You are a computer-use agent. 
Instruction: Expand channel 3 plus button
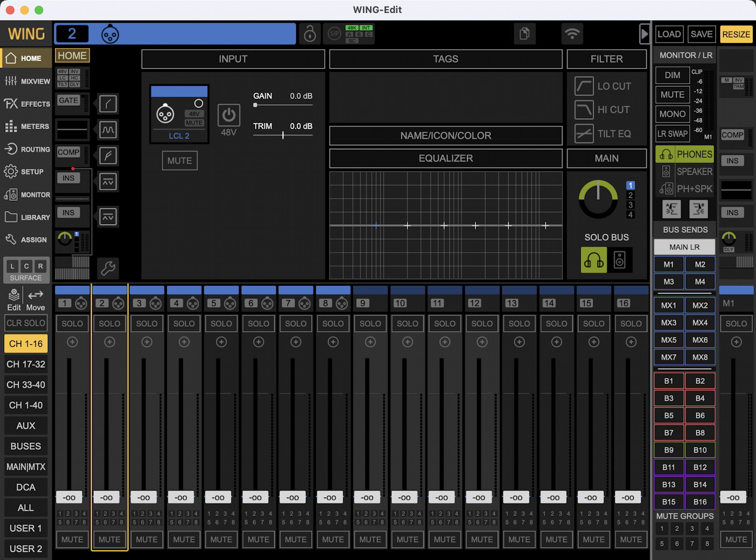pyautogui.click(x=147, y=342)
